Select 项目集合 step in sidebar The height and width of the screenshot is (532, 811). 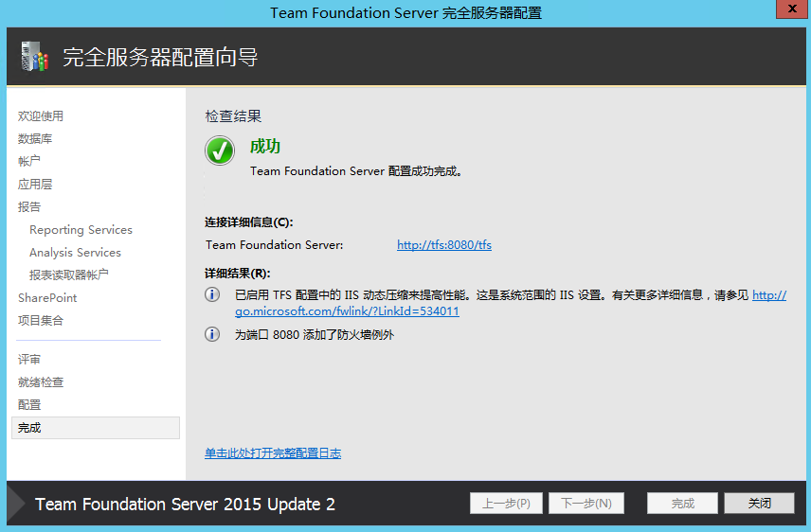coord(41,321)
